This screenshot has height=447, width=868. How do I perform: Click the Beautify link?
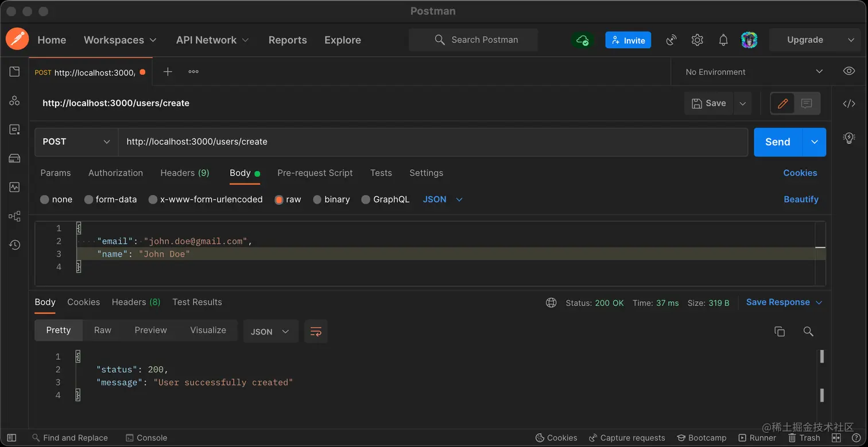coord(801,199)
